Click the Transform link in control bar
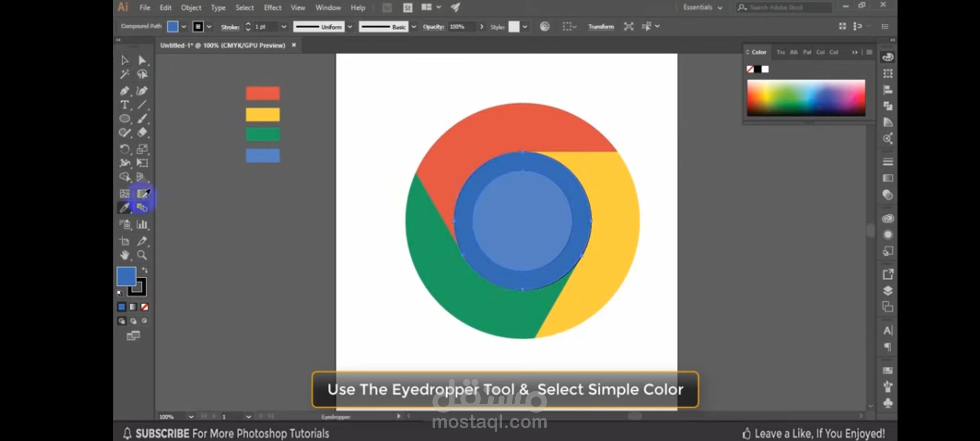Image resolution: width=980 pixels, height=441 pixels. (x=601, y=27)
